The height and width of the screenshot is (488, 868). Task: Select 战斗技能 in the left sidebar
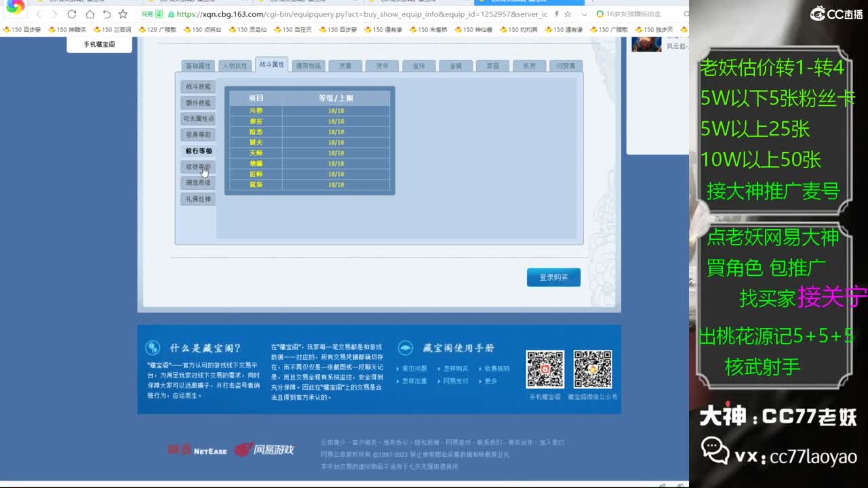pos(197,86)
